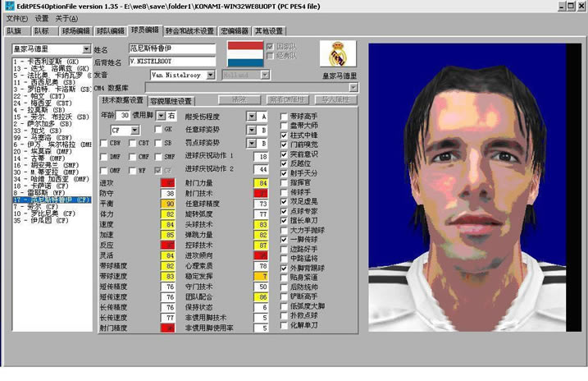Switch to the 球队编辑 tab
The height and width of the screenshot is (381, 588).
pos(111,31)
